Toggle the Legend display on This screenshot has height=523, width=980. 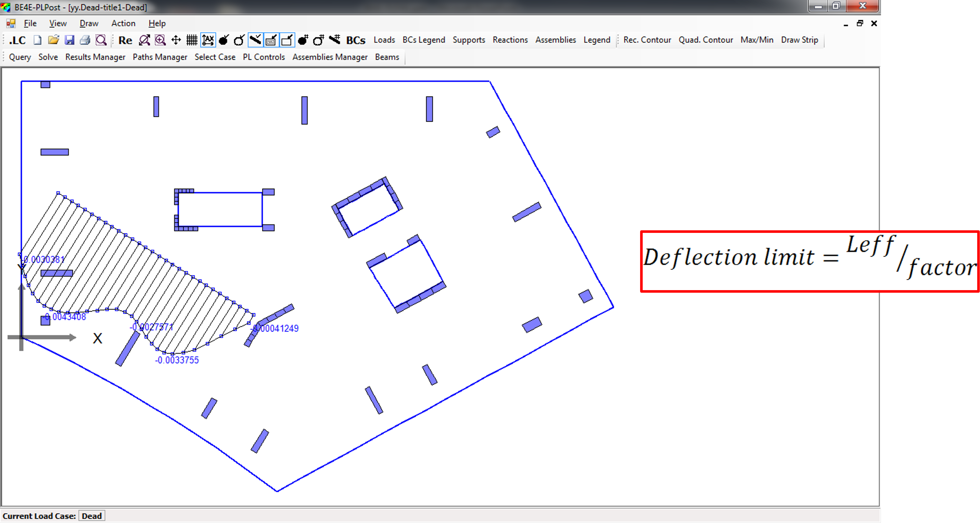(595, 40)
